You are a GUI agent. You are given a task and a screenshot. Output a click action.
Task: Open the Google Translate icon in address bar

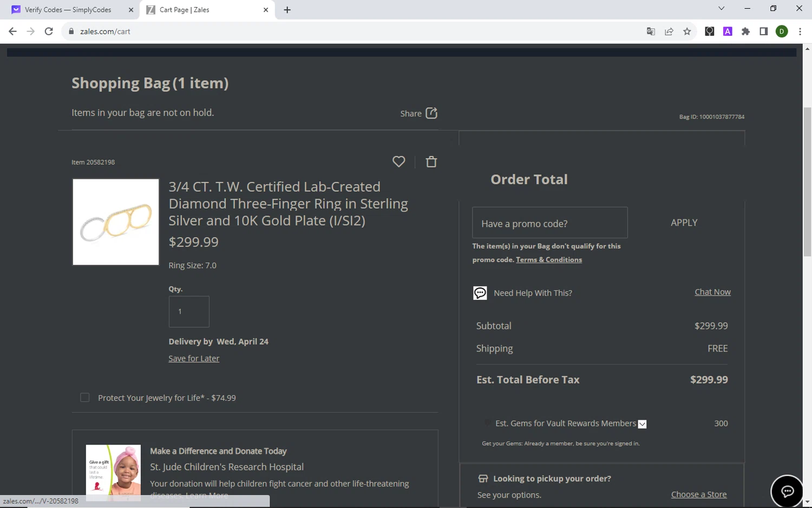tap(651, 31)
